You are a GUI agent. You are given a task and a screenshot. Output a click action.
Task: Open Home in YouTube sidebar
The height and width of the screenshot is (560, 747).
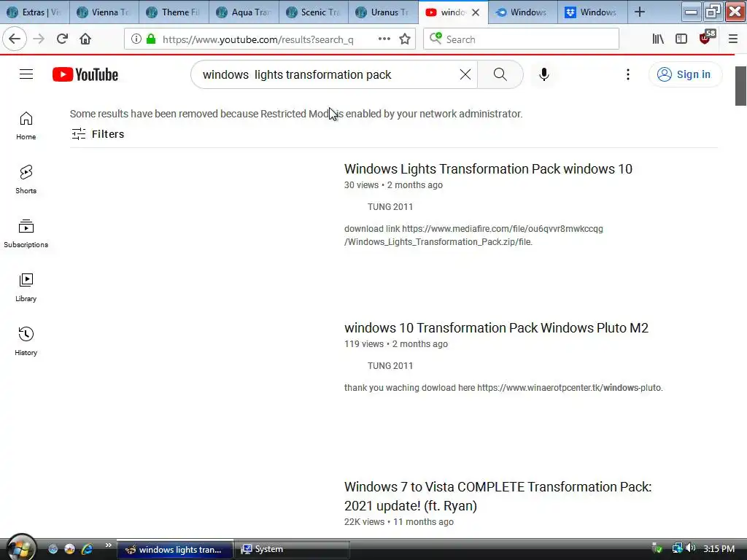26,125
